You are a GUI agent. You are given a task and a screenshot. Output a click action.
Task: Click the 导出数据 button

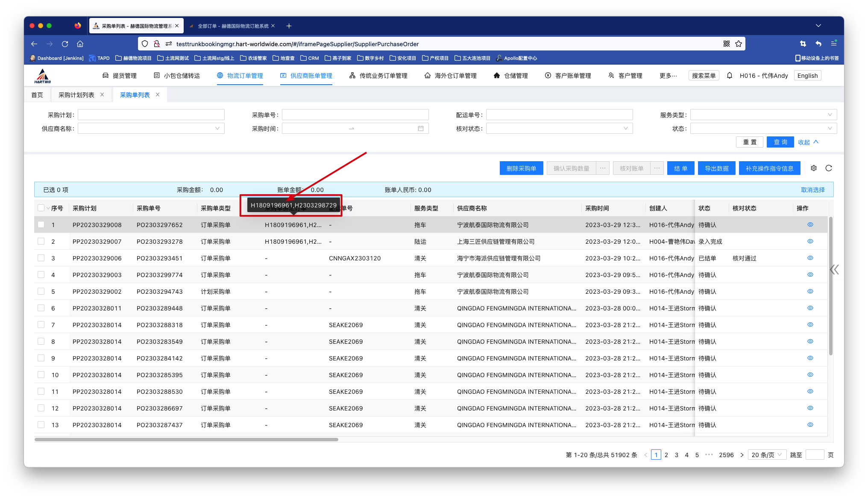coord(716,168)
